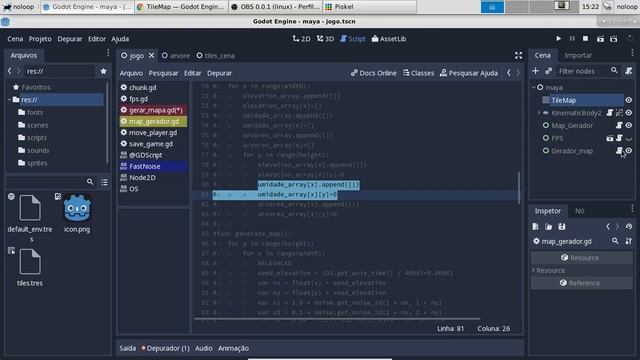
Task: Switch to the Nó tab
Action: [580, 211]
